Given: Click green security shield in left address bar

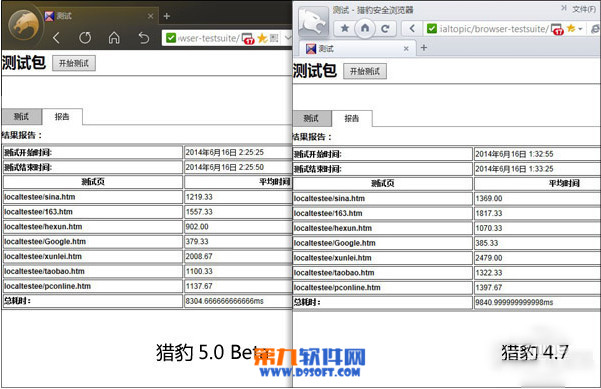Looking at the screenshot, I should point(171,38).
